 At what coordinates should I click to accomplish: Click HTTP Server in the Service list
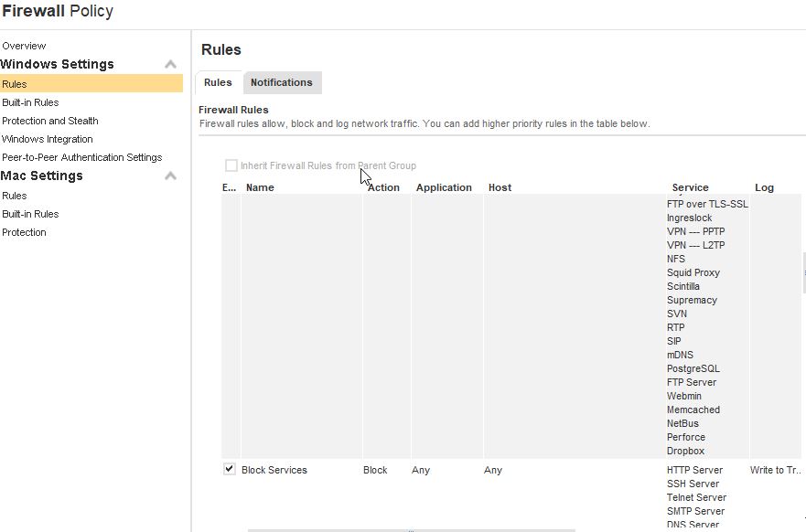coord(695,470)
